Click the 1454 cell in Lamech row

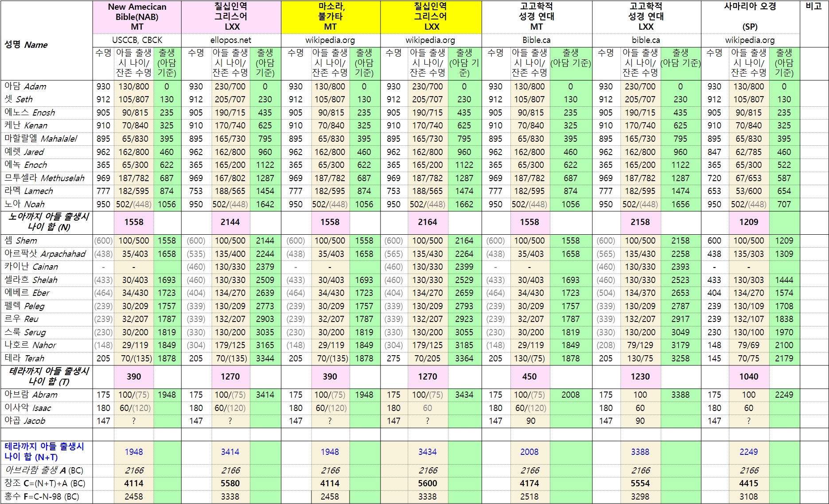pyautogui.click(x=265, y=191)
